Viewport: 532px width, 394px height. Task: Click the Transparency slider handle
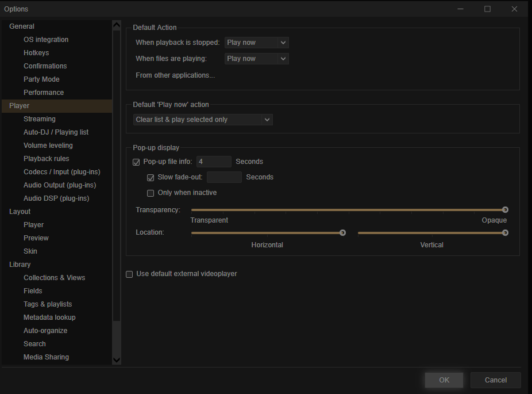pyautogui.click(x=505, y=210)
